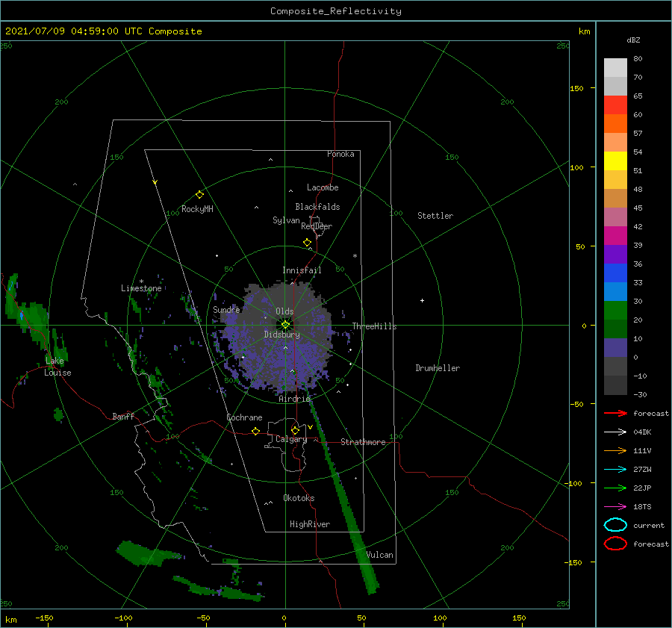Screen dimensions: 672x628
Task: Choose the blue 33-36 dBZ color band
Action: (x=615, y=273)
